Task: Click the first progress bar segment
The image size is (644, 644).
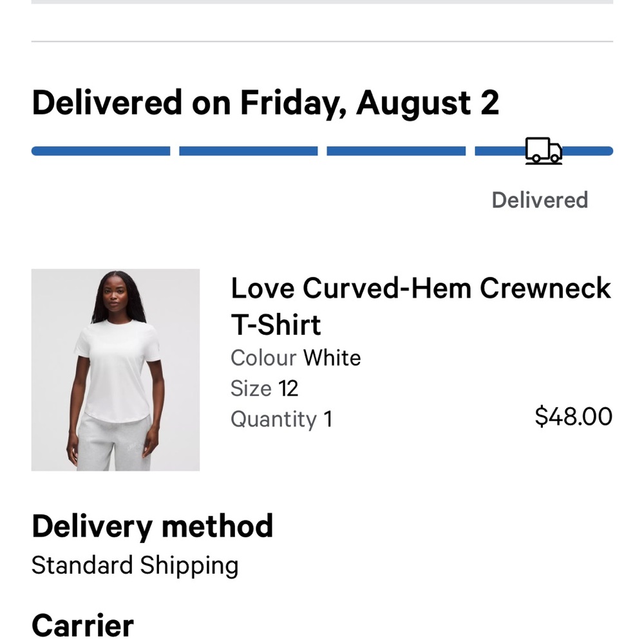Action: coord(100,151)
